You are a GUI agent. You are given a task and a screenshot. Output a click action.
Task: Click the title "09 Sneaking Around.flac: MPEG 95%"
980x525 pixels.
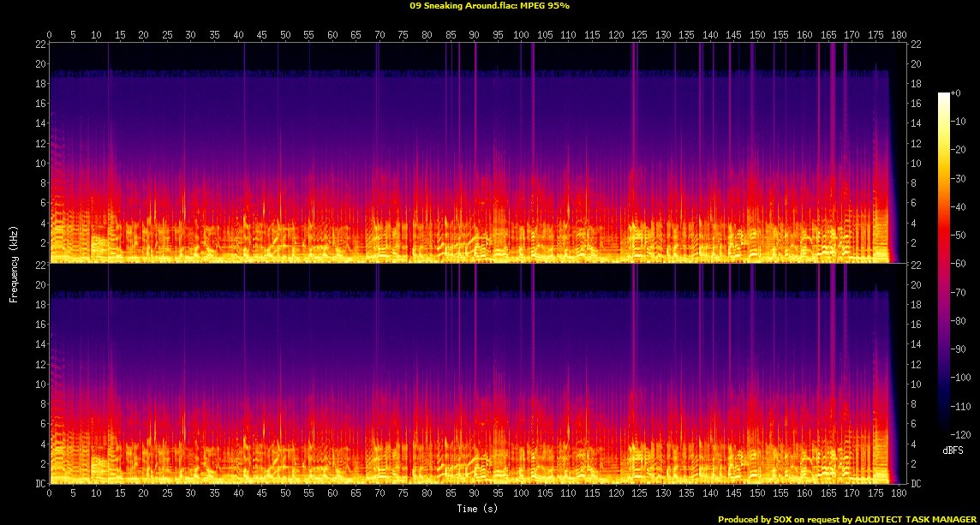point(489,6)
